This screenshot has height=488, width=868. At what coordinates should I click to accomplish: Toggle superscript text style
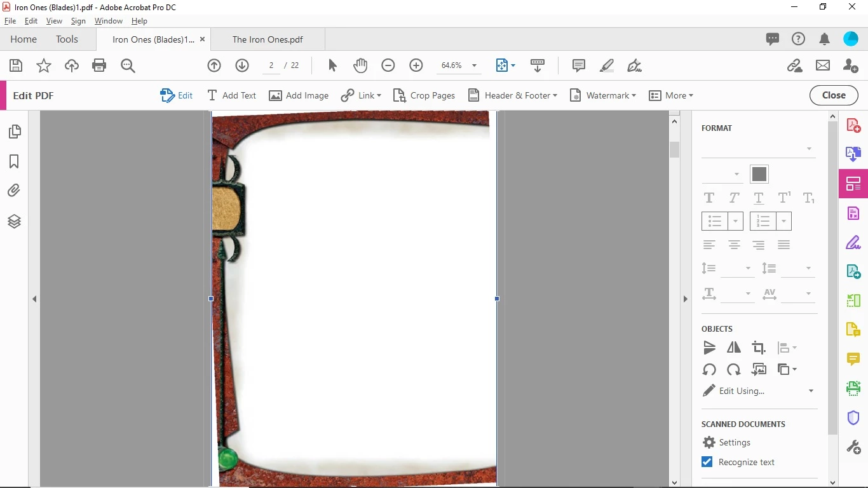coord(784,198)
